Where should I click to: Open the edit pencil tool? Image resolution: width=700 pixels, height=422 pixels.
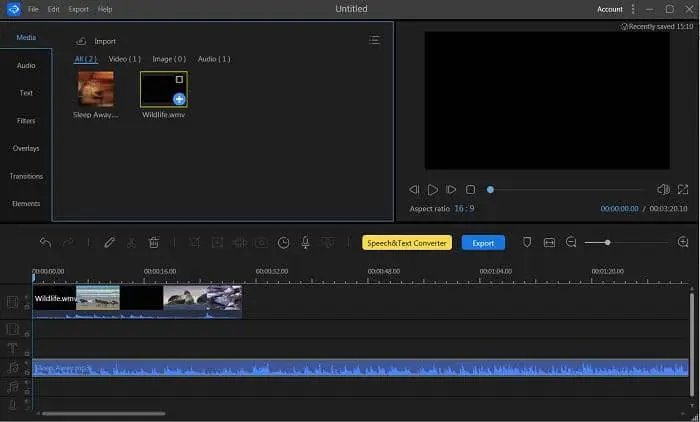(x=110, y=243)
